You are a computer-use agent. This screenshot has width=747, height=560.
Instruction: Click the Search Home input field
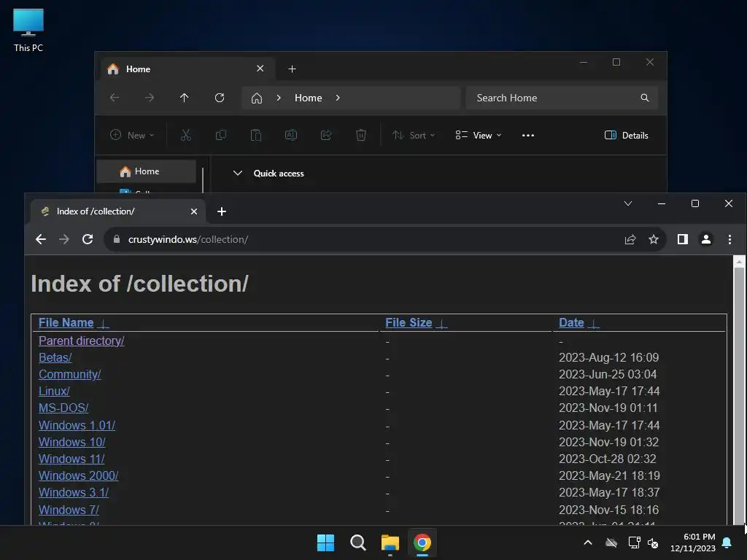pyautogui.click(x=562, y=98)
